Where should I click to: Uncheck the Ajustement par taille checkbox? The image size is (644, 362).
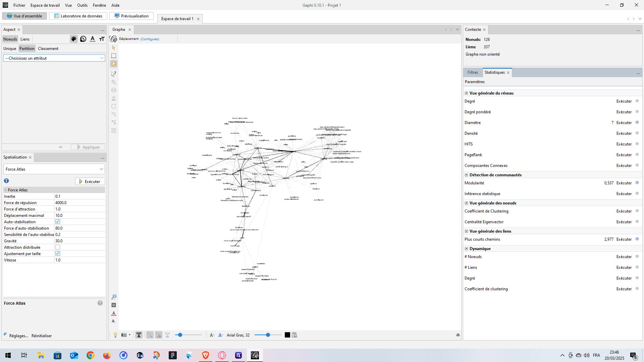[x=58, y=253]
